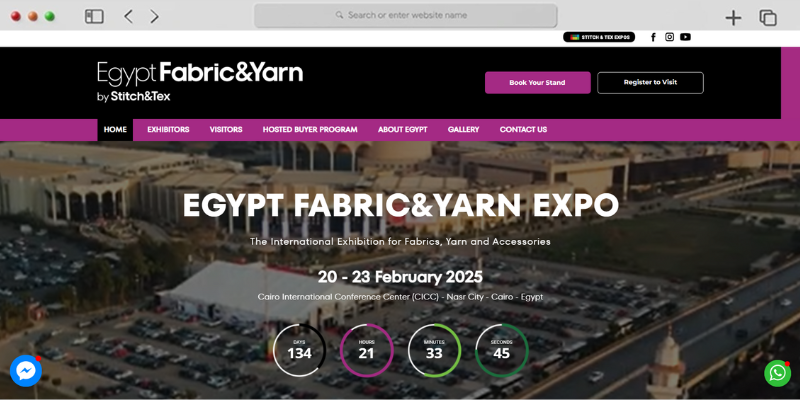Open the Instagram page icon
This screenshot has height=400, width=800.
point(669,37)
